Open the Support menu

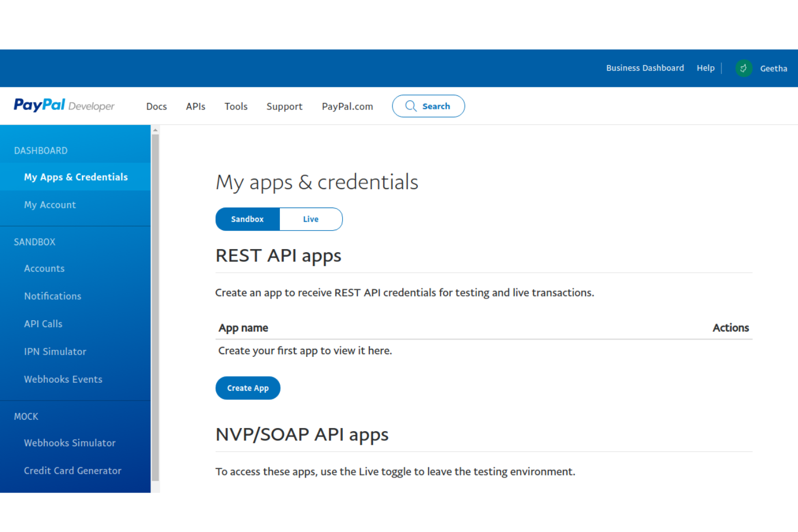284,107
